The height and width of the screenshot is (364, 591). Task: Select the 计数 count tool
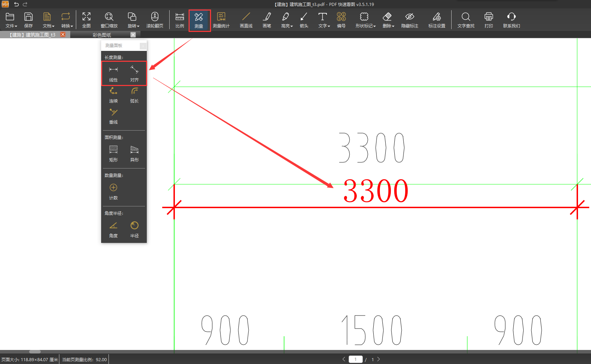[113, 192]
